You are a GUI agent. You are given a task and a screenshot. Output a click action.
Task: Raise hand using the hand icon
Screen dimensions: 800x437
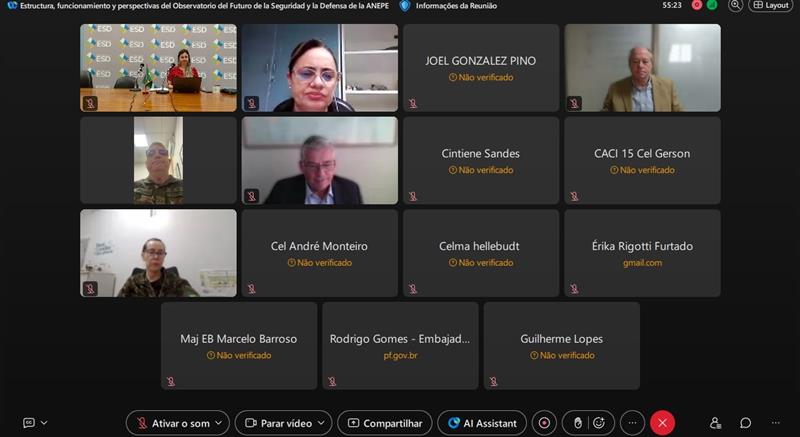click(578, 423)
